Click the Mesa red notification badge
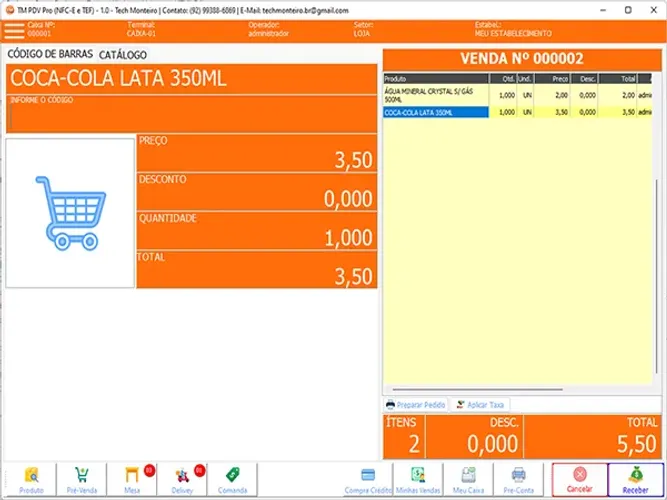The height and width of the screenshot is (500, 667). 149,470
